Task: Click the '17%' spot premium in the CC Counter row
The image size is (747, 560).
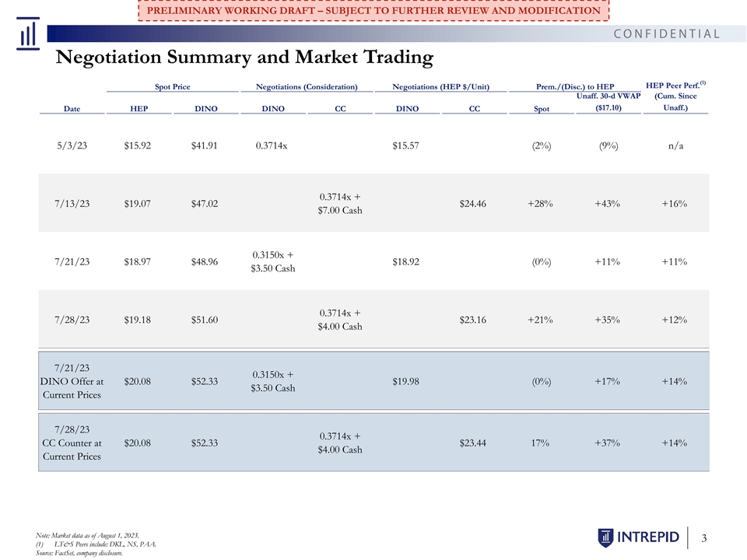Action: click(540, 443)
